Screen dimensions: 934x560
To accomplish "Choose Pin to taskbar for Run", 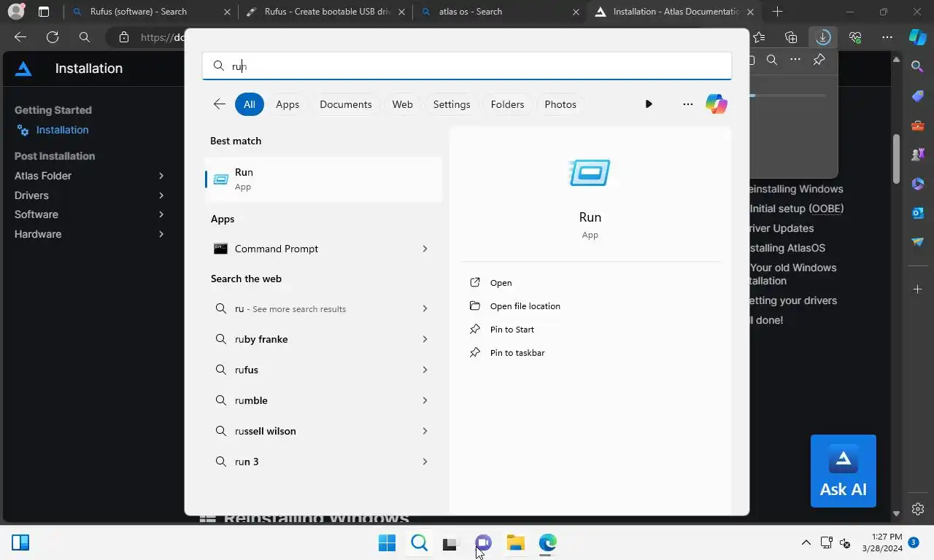I will [x=517, y=353].
